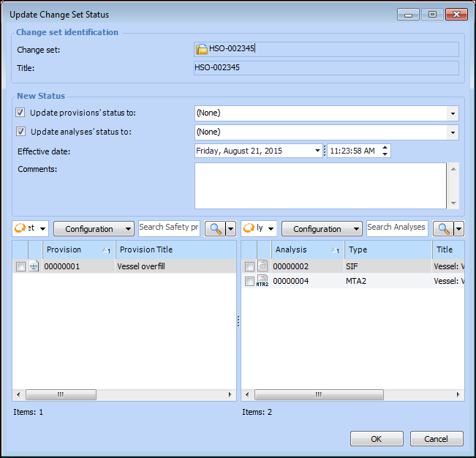Uncheck Update analyses' status checkbox
This screenshot has width=476, height=458.
pyautogui.click(x=21, y=132)
